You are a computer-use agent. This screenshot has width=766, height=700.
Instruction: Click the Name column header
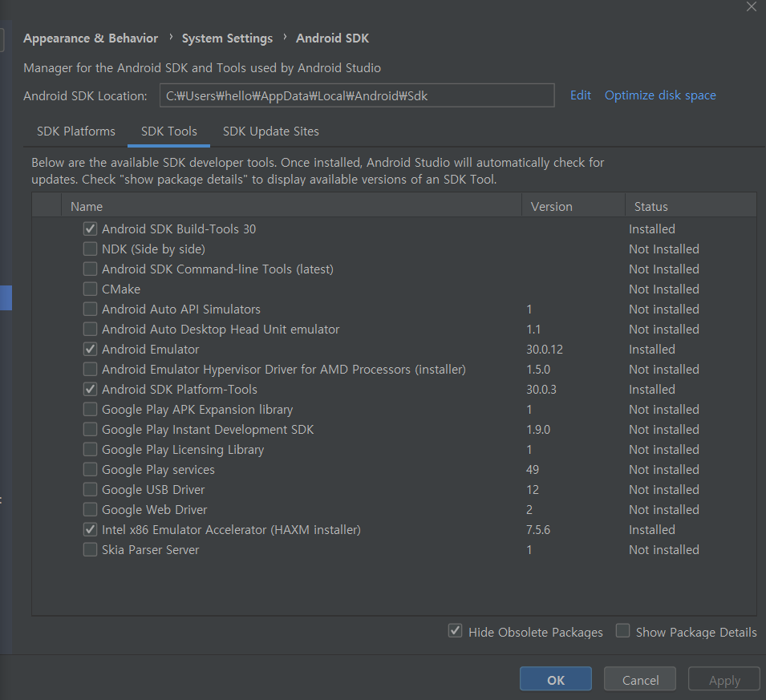(x=292, y=206)
